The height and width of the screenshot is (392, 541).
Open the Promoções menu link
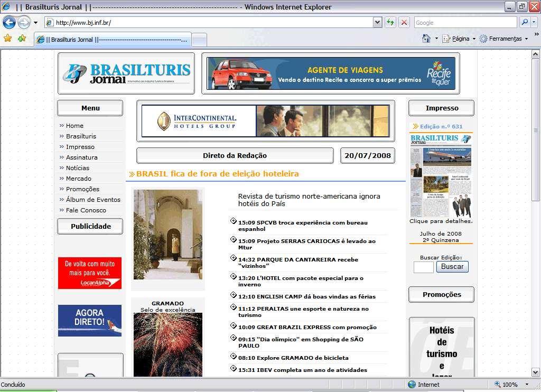82,189
